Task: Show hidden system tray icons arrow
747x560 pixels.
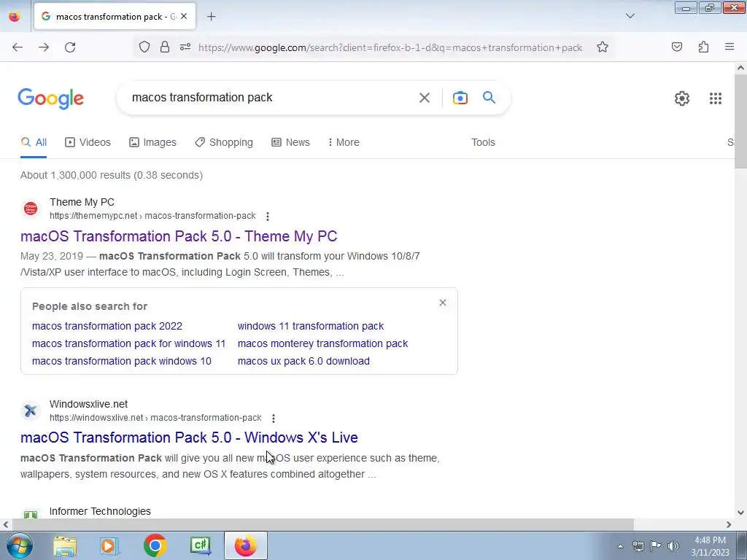Action: [620, 547]
